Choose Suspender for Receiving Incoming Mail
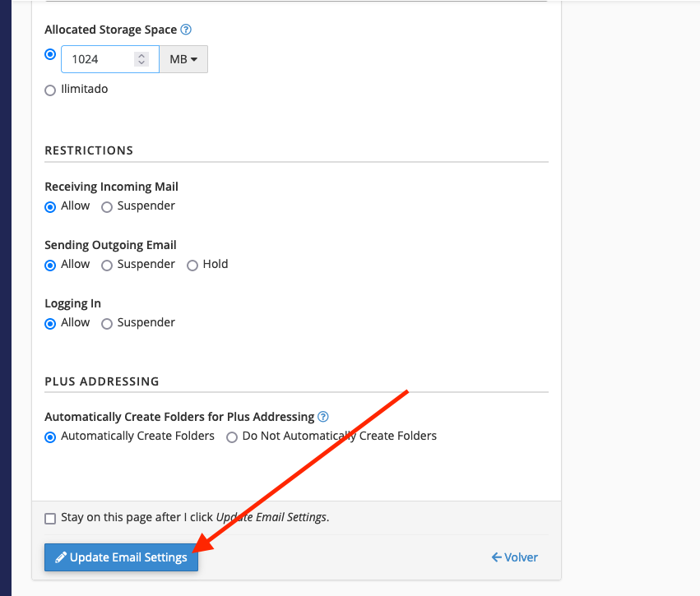 coord(107,207)
